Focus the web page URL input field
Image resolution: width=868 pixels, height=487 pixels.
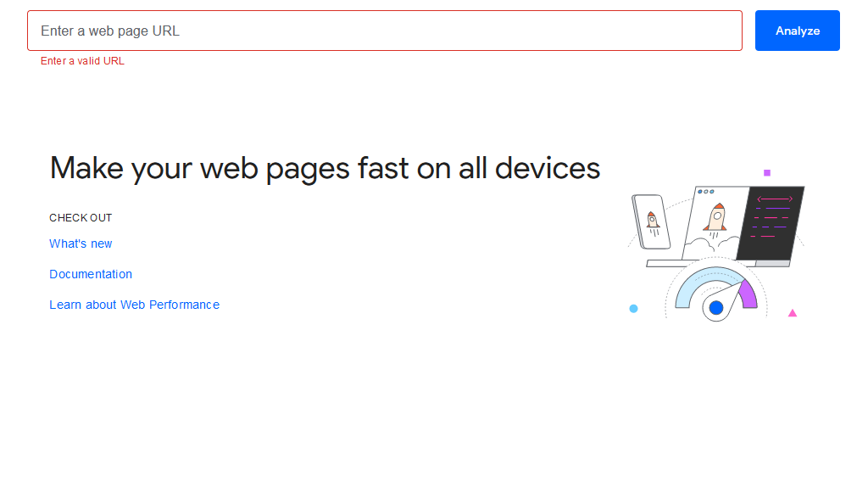coord(385,31)
